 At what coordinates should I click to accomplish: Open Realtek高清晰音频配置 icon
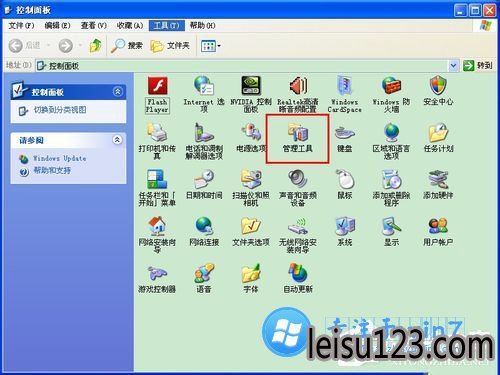[298, 86]
